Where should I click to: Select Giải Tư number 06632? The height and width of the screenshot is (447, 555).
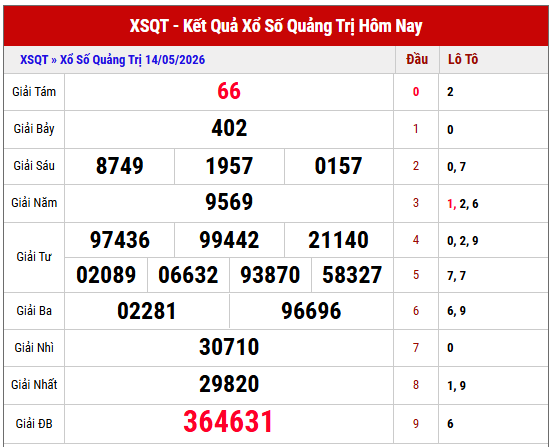pos(188,275)
